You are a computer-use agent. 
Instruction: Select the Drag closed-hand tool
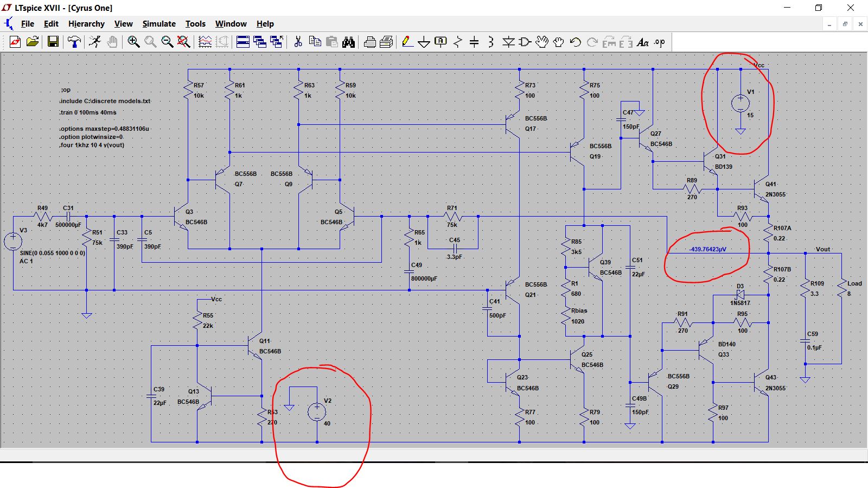(x=558, y=42)
